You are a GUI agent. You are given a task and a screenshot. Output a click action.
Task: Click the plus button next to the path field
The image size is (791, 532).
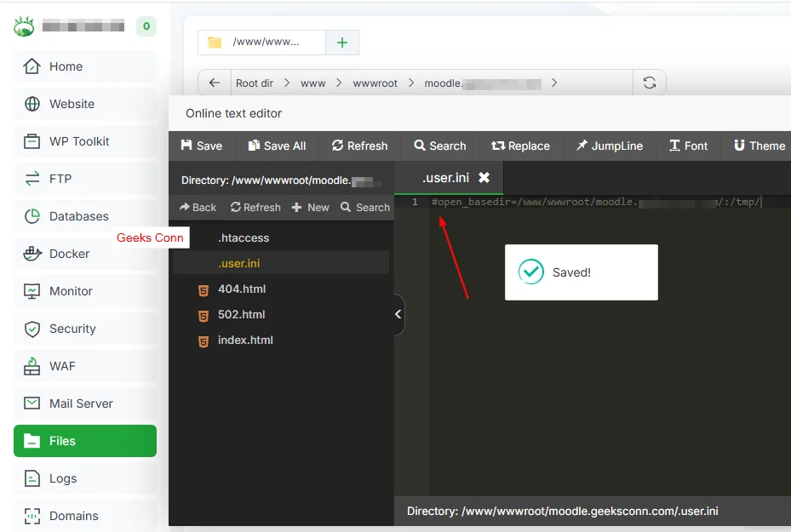342,41
